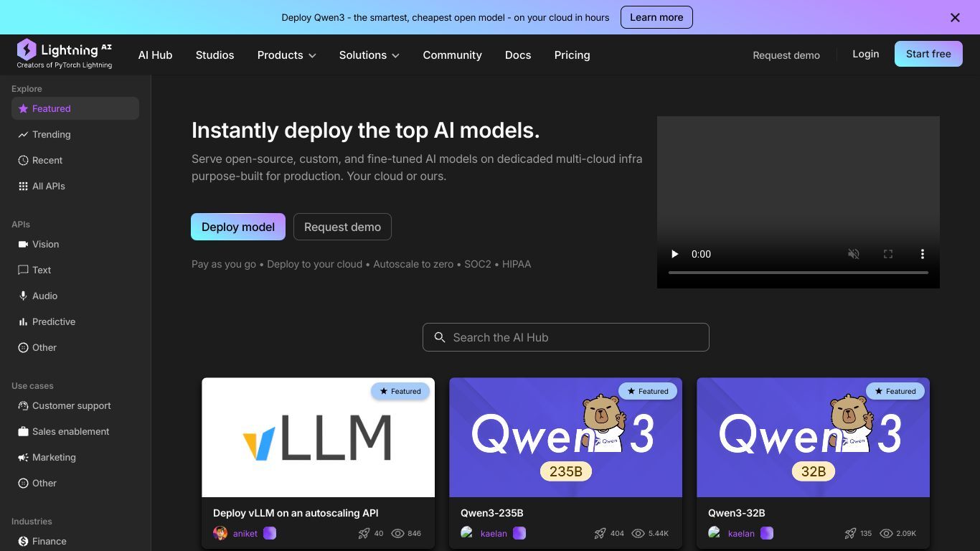Click the Predictive bar chart icon
Viewport: 980px width, 551px height.
point(23,322)
